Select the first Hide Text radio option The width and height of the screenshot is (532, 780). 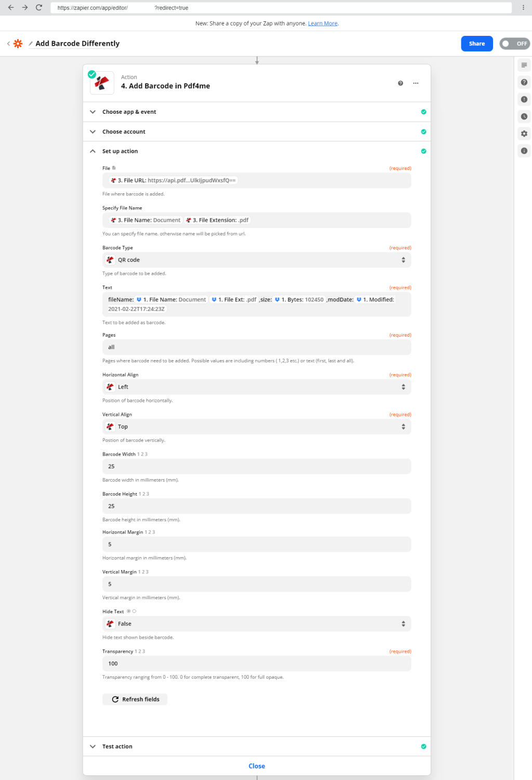pyautogui.click(x=129, y=611)
